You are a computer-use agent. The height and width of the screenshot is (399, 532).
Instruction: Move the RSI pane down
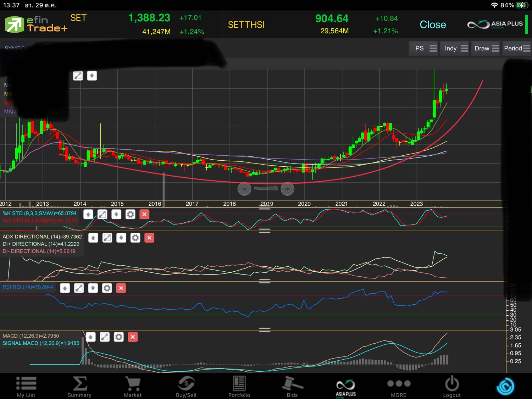coord(93,288)
